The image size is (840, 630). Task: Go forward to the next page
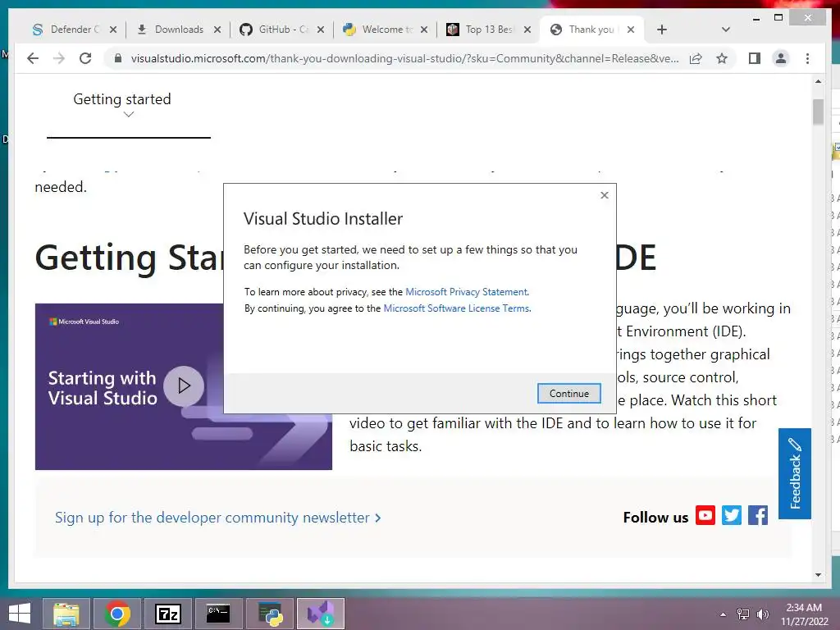click(59, 58)
